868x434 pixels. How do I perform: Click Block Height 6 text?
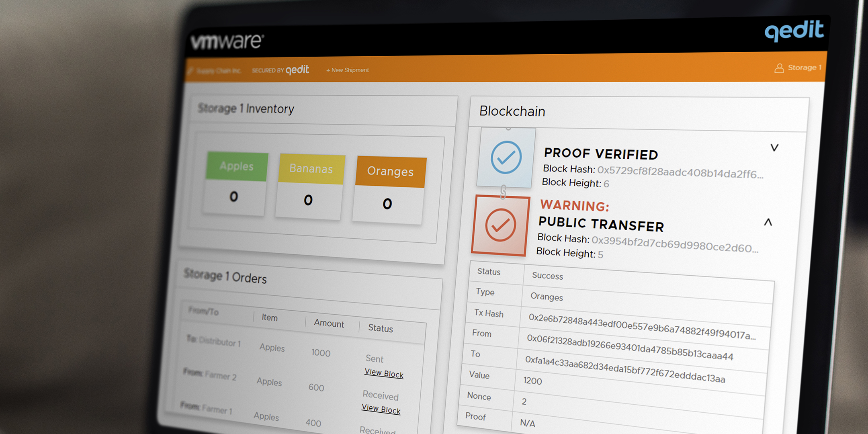pos(575,183)
